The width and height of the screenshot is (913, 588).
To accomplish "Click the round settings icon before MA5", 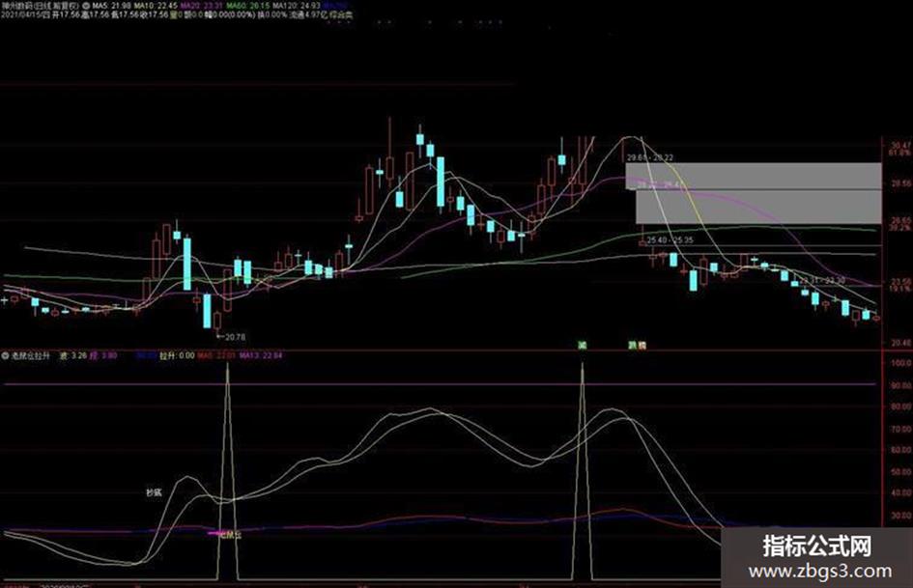I will click(86, 5).
